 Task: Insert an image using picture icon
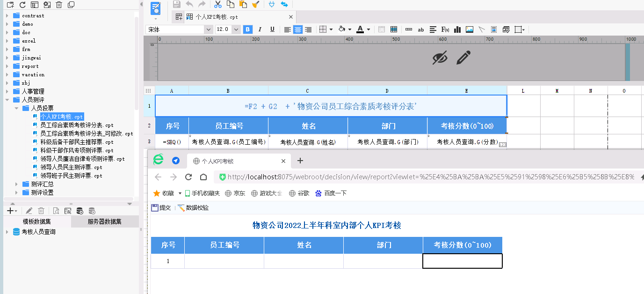pos(470,29)
